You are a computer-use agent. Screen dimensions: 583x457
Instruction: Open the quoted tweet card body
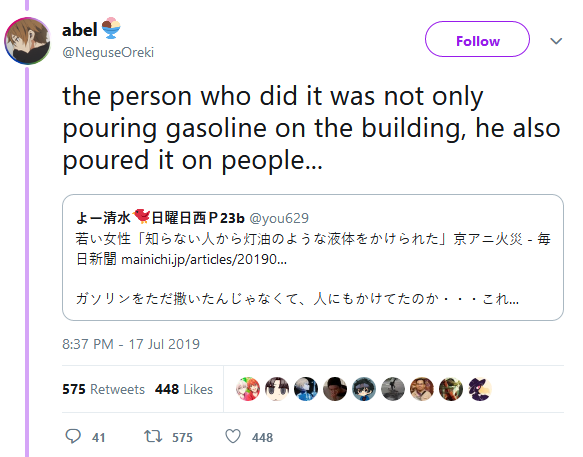(313, 257)
